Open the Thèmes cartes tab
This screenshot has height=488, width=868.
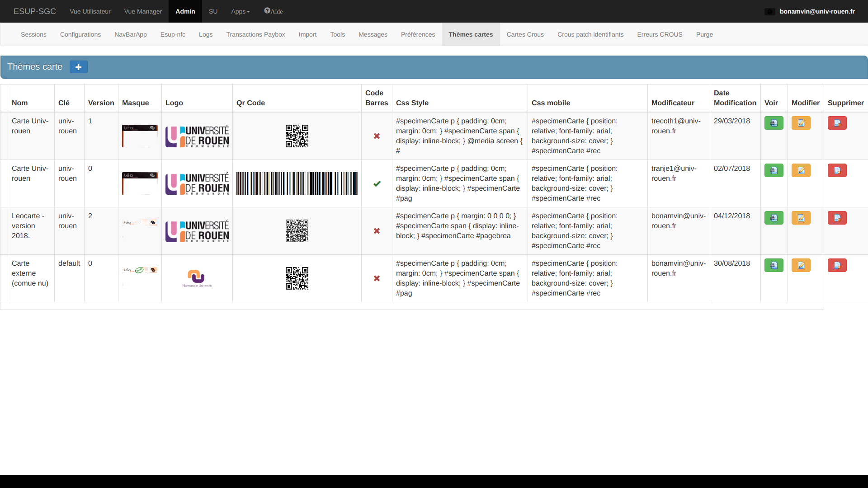(x=471, y=34)
